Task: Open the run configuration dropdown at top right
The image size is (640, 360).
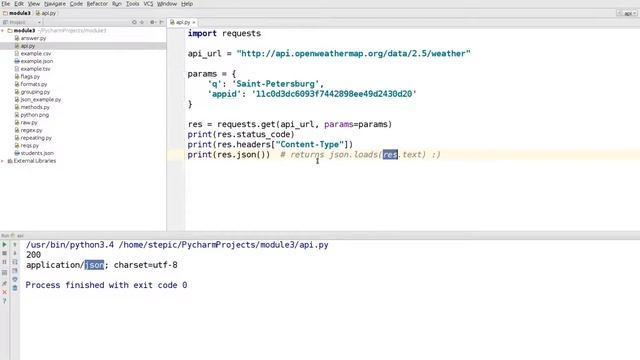Action: coord(628,13)
